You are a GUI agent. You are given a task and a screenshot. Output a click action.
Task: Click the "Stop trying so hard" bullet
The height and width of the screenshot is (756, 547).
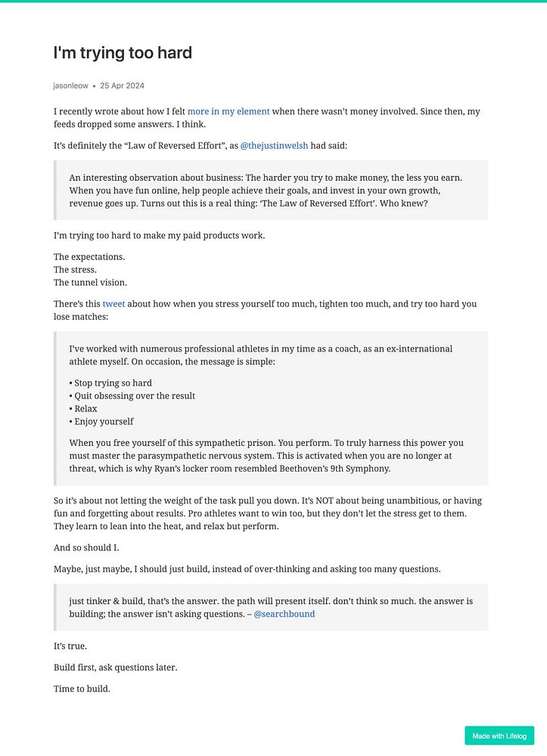pyautogui.click(x=110, y=383)
